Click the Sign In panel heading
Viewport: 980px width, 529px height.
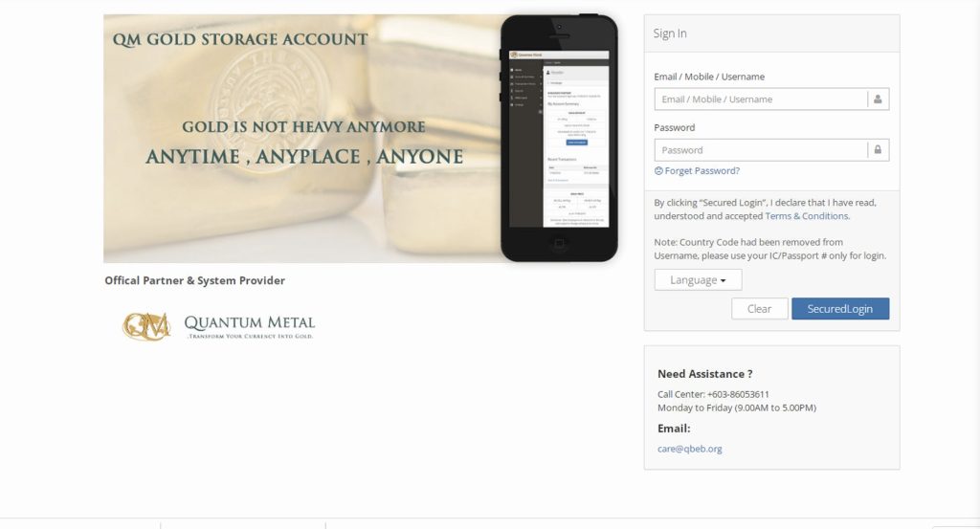coord(670,33)
